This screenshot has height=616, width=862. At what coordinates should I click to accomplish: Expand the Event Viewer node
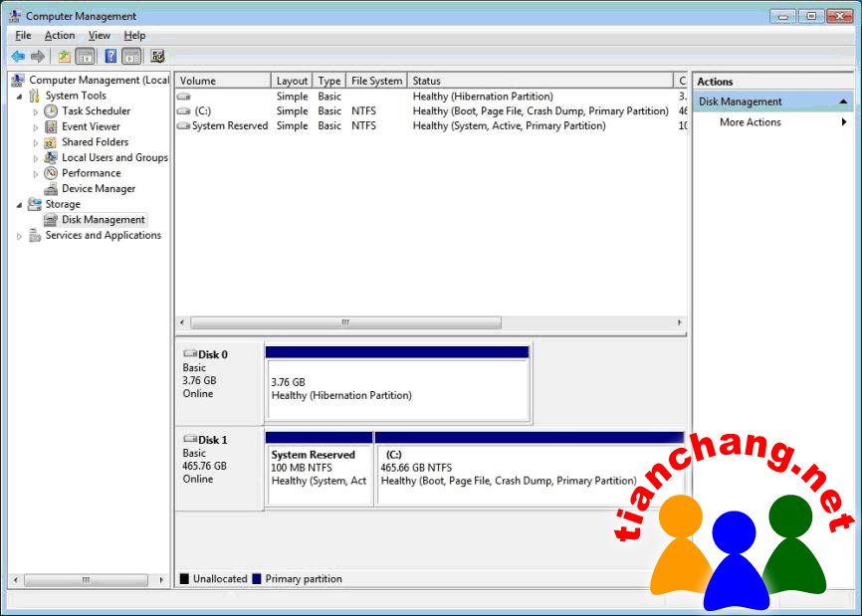coord(36,127)
